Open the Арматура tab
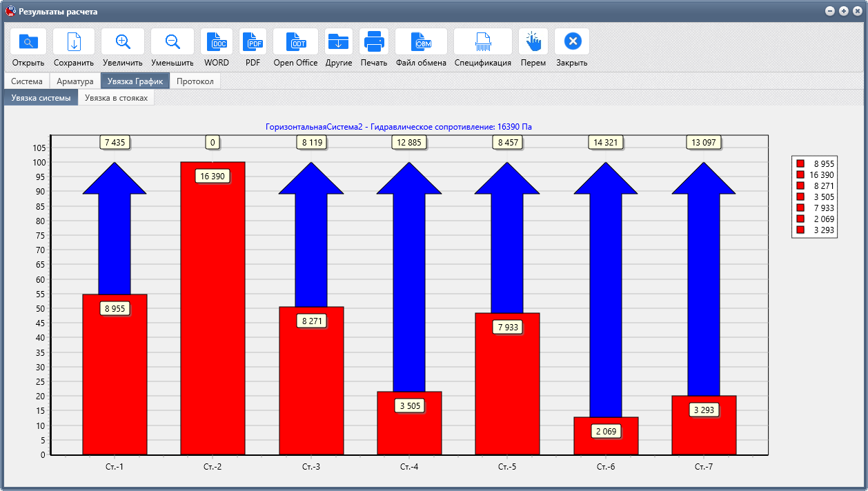This screenshot has width=868, height=491. [x=75, y=81]
